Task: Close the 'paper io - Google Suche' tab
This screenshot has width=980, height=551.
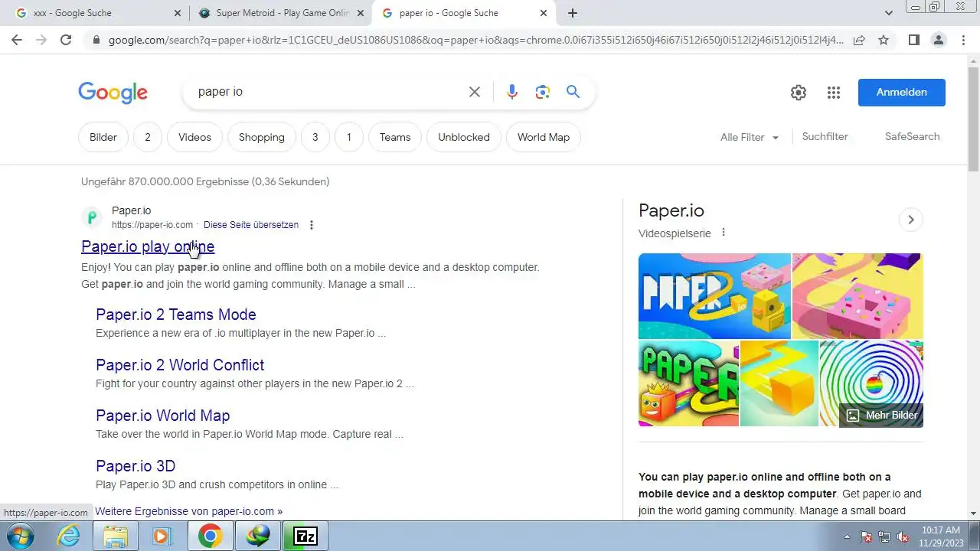Action: [x=544, y=13]
